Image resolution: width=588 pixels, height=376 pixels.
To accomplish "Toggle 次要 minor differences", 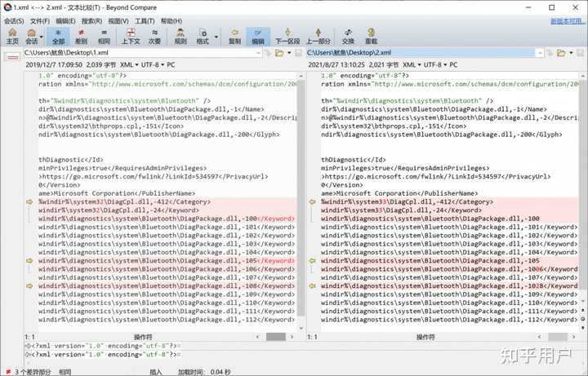I will [x=154, y=37].
